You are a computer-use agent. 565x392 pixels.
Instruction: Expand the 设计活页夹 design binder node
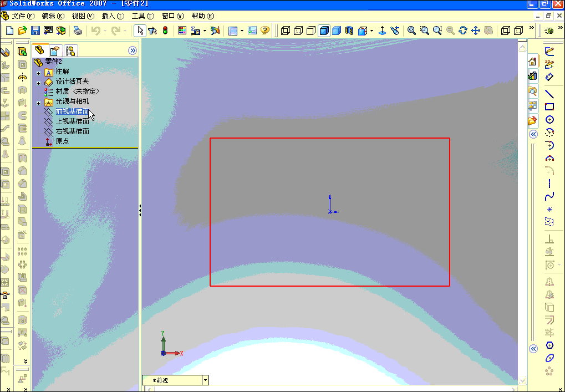pos(39,83)
